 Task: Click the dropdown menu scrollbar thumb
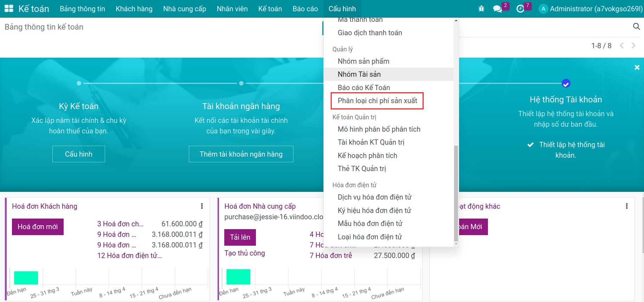pyautogui.click(x=456, y=194)
